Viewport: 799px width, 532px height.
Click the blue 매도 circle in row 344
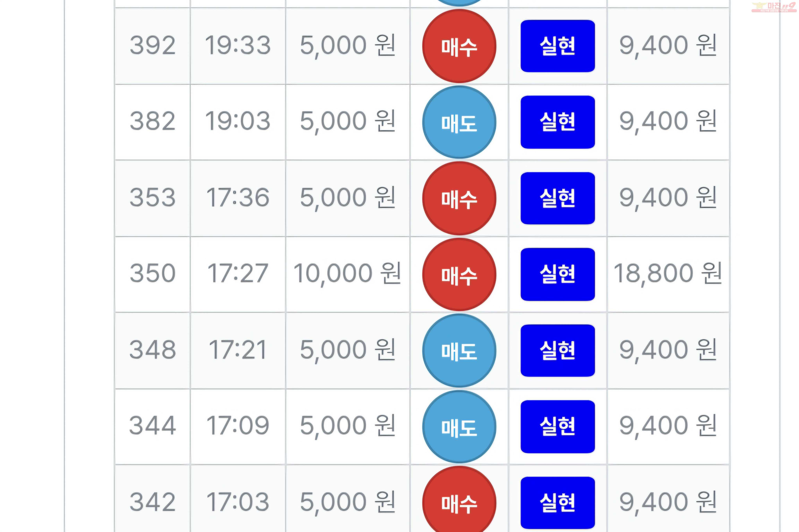click(x=459, y=427)
